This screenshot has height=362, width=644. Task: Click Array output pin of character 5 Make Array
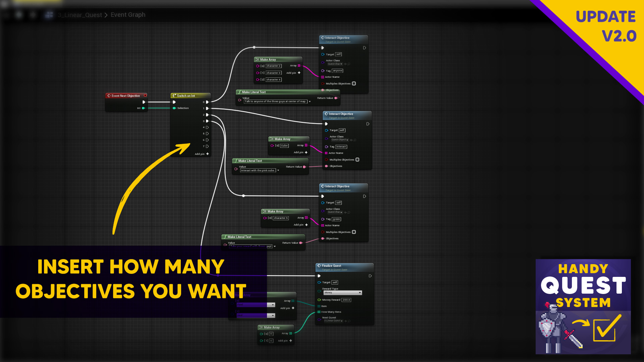coord(306,218)
